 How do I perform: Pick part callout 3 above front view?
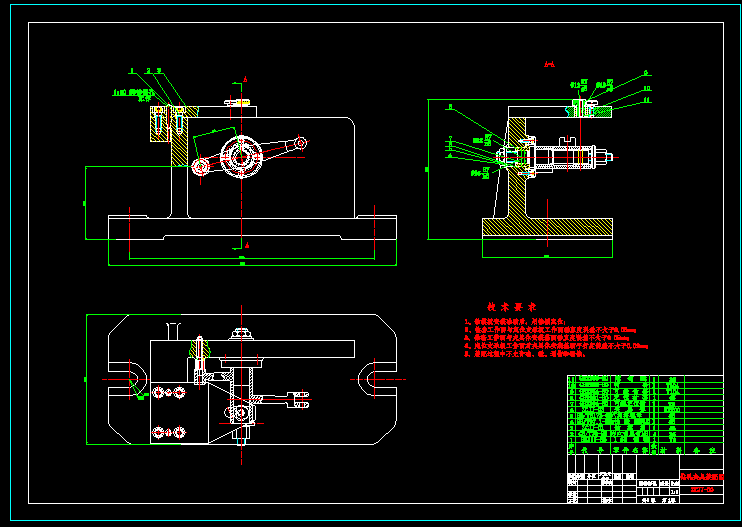pos(159,71)
